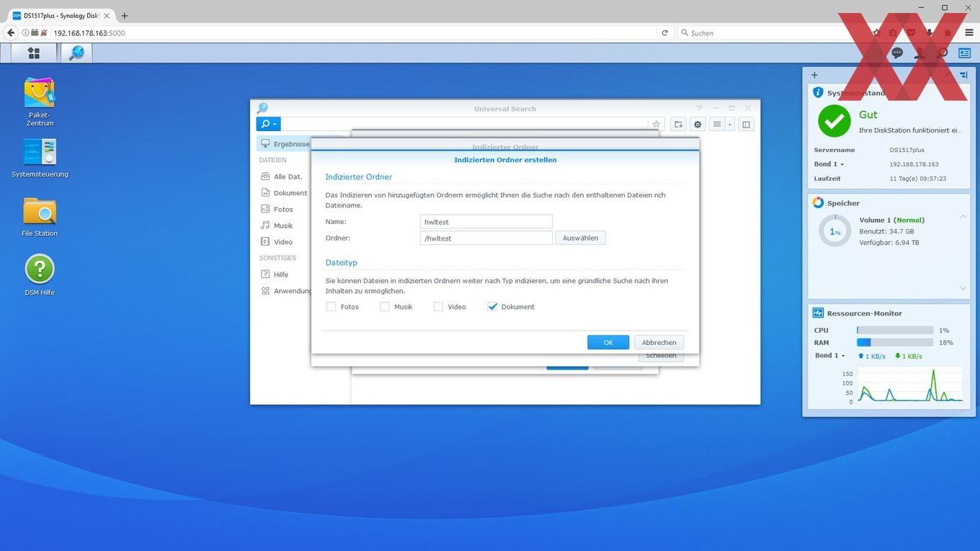The height and width of the screenshot is (551, 980).
Task: Click the RAM usage bar
Action: click(895, 343)
